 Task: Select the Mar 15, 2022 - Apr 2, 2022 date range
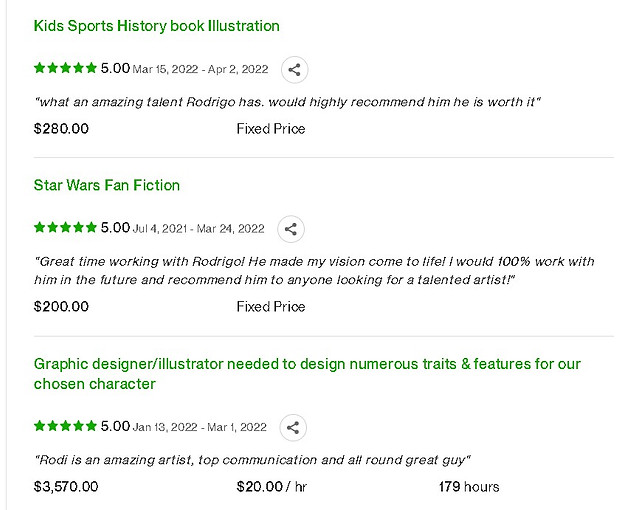[x=200, y=69]
